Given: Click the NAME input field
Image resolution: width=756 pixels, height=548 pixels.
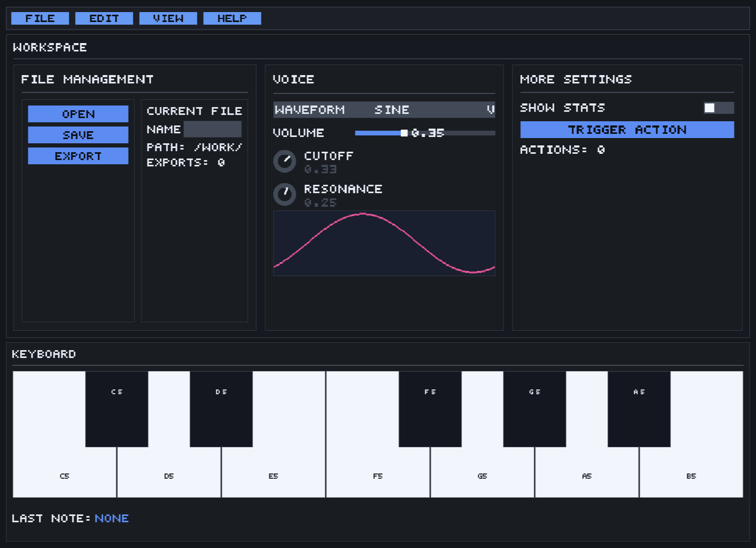Looking at the screenshot, I should point(213,129).
